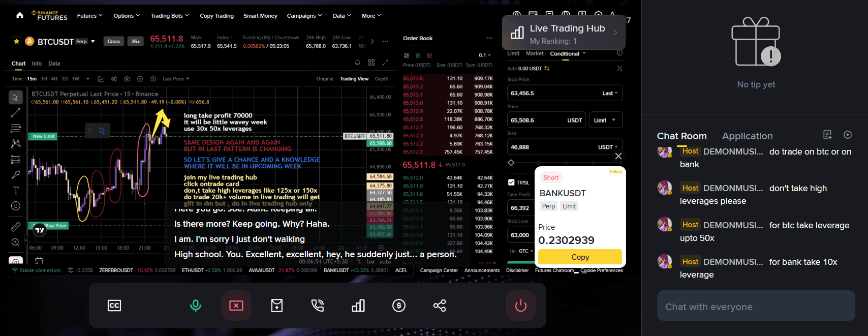This screenshot has width=868, height=336.
Task: Select the trend line drawing tool
Action: point(16,113)
